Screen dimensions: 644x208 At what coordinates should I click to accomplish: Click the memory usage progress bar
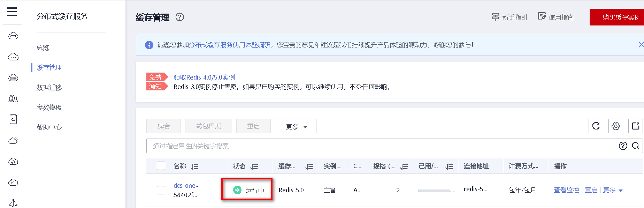434,191
